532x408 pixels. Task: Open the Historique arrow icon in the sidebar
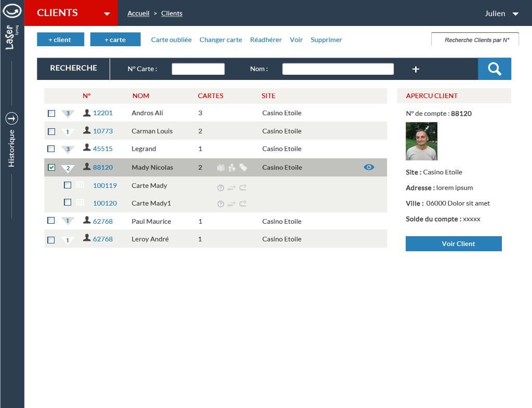point(11,118)
